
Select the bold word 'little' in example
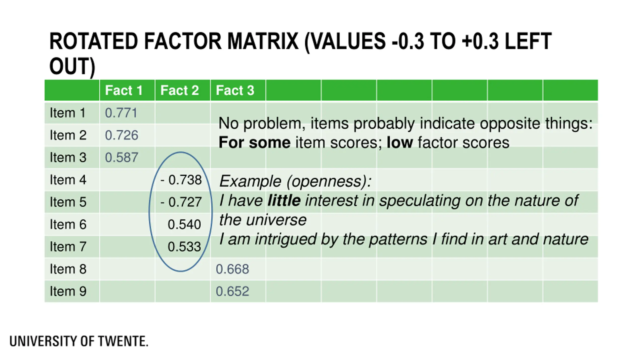pyautogui.click(x=284, y=201)
